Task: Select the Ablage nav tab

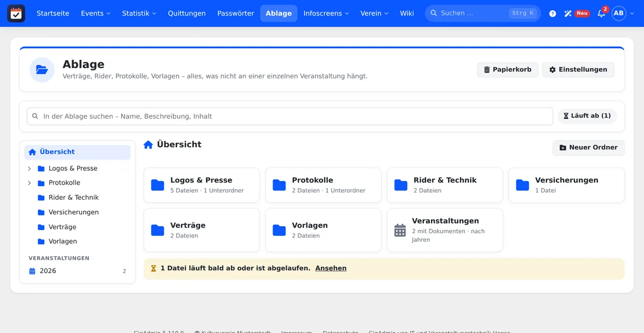Action: (x=279, y=13)
